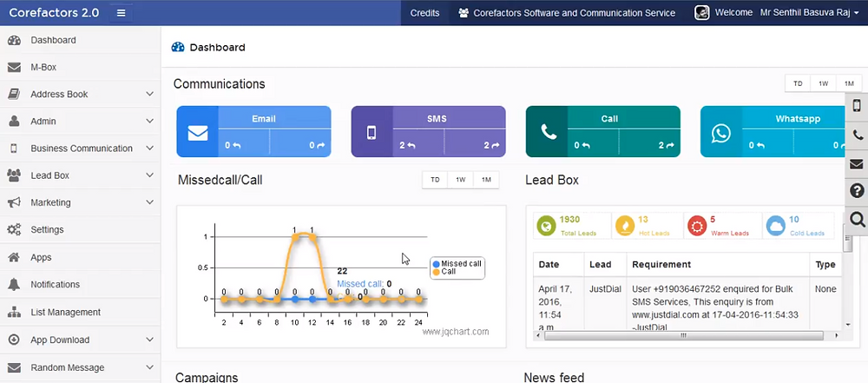
Task: Click the Apps home icon
Action: point(14,257)
